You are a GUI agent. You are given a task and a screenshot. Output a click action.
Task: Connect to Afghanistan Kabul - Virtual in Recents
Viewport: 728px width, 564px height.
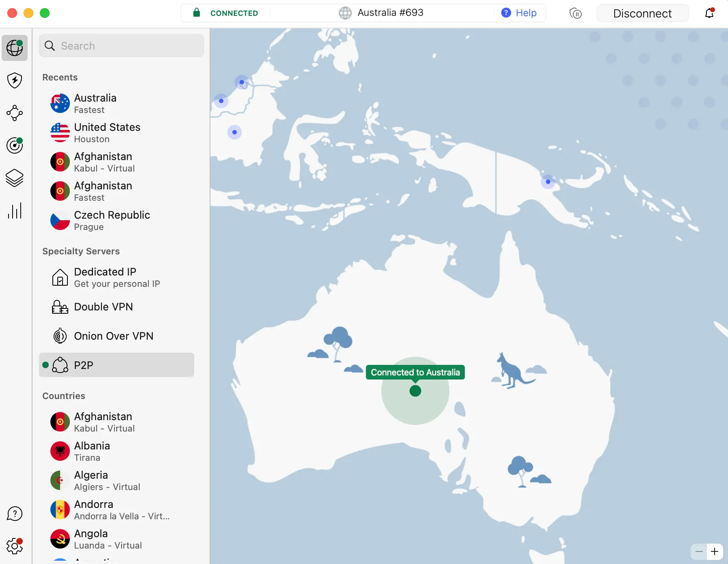point(117,162)
